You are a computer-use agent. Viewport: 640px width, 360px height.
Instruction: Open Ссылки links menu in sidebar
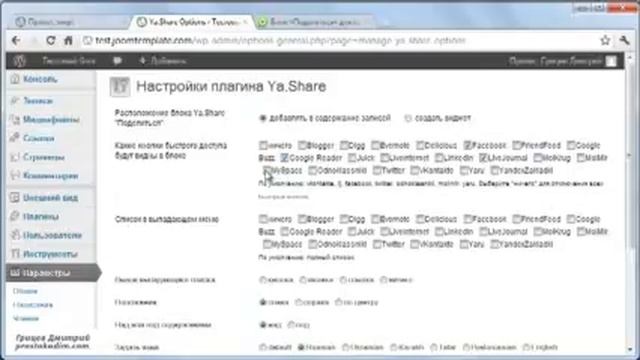click(x=38, y=138)
